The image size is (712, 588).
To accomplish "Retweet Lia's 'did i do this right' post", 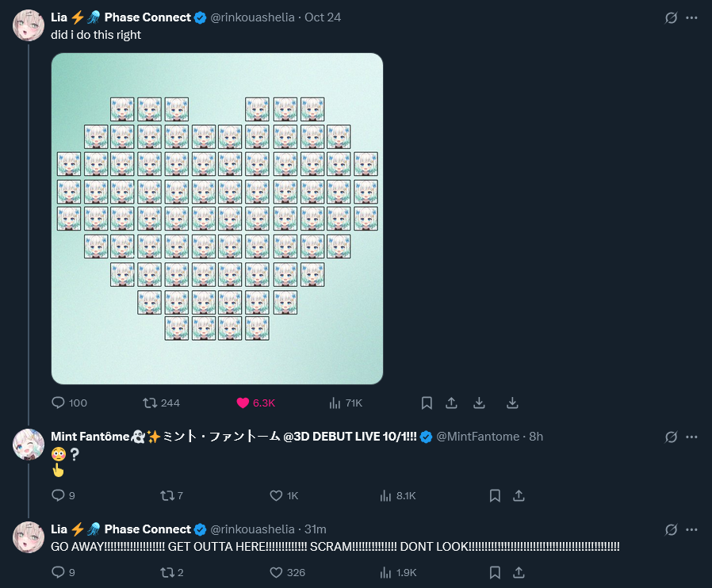I will point(150,403).
